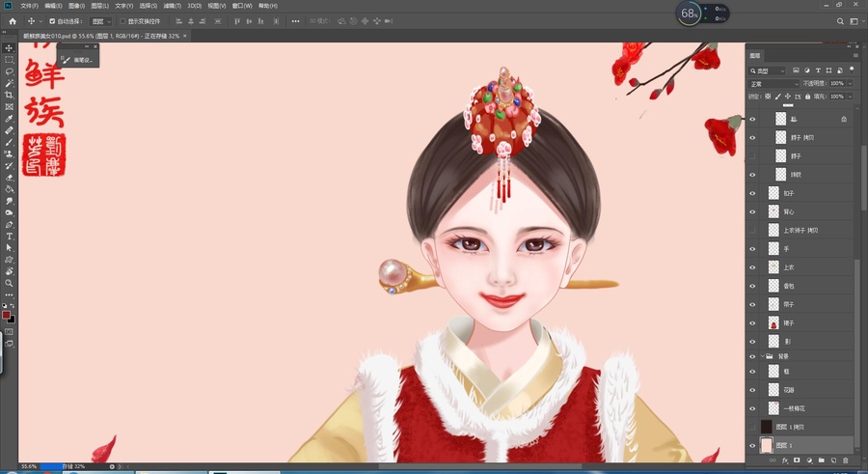Viewport: 868px width, 474px height.
Task: Select the Type tool
Action: point(9,237)
